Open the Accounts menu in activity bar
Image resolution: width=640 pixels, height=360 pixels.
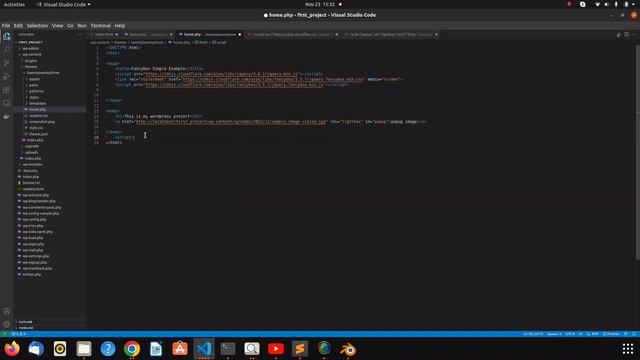point(7,311)
